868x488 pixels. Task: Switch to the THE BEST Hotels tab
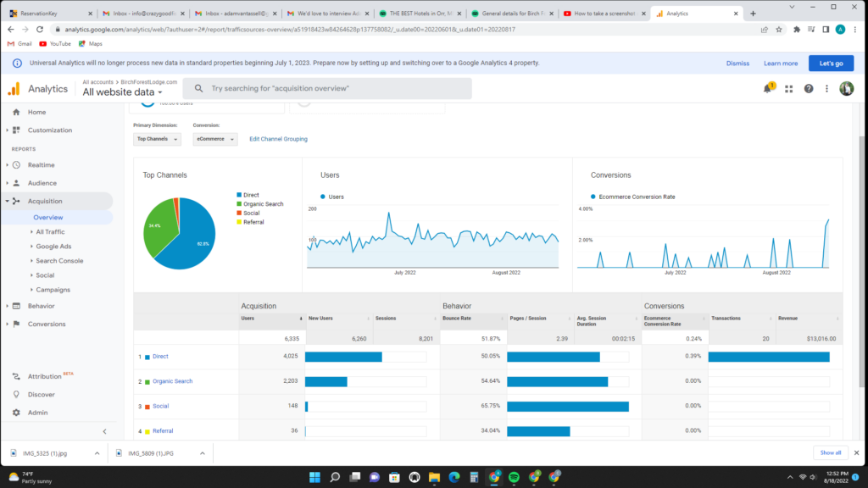(x=420, y=14)
